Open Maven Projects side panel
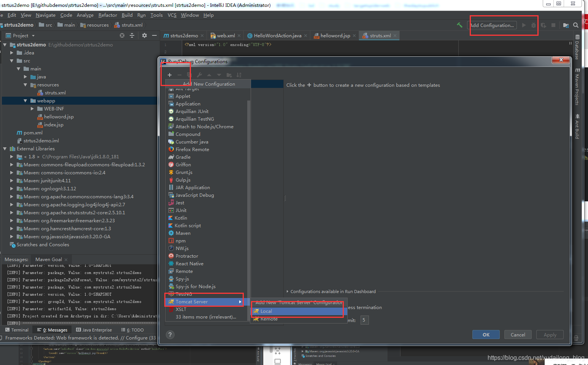 tap(577, 86)
